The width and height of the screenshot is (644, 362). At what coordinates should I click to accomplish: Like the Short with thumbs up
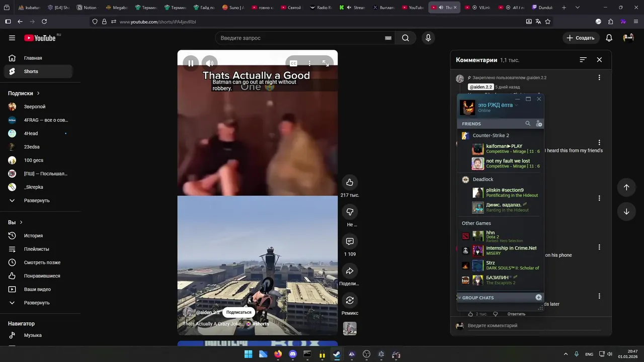[x=350, y=182]
